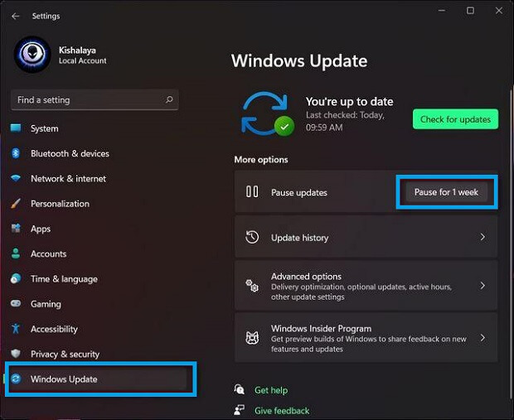The width and height of the screenshot is (514, 420).
Task: Click the Time & language globe icon
Action: 16,278
